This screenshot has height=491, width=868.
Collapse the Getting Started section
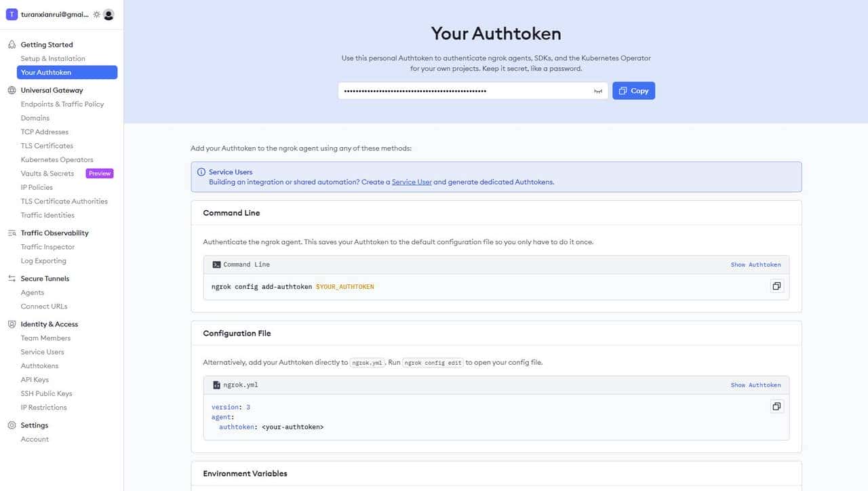(x=47, y=44)
